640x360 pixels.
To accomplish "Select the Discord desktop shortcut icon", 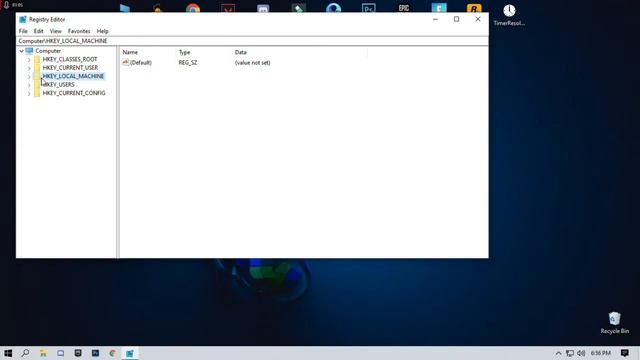I will coord(263,8).
